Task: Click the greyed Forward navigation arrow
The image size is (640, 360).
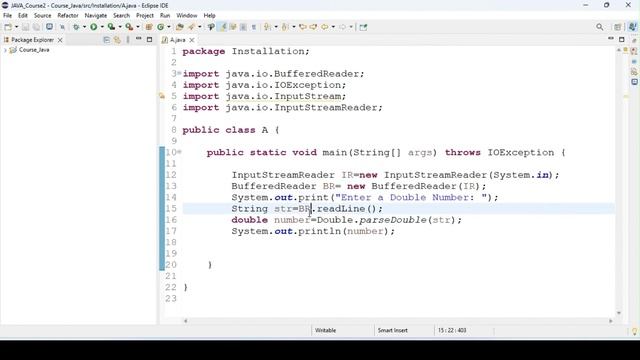Action: 342,27
